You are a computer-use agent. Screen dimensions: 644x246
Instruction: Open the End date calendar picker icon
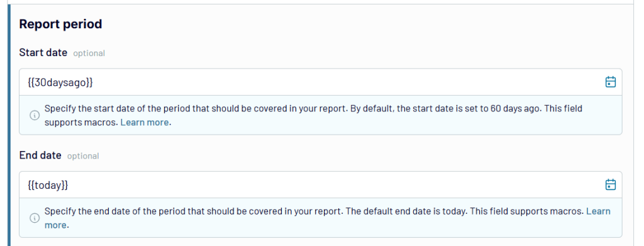pyautogui.click(x=611, y=185)
